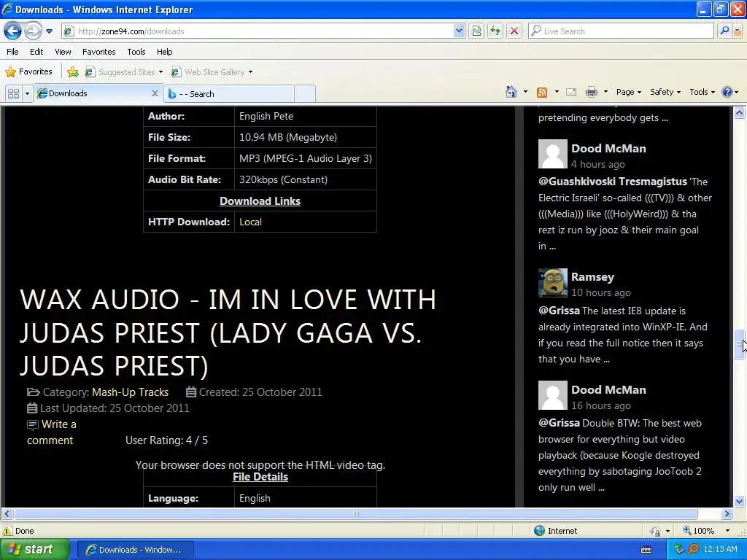Click the File Details heading link

click(x=260, y=477)
